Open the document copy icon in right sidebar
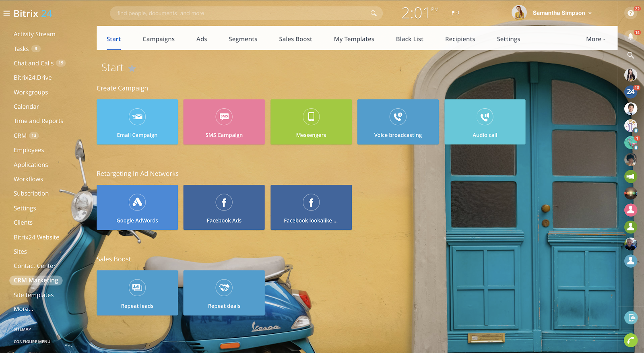 pos(631,318)
